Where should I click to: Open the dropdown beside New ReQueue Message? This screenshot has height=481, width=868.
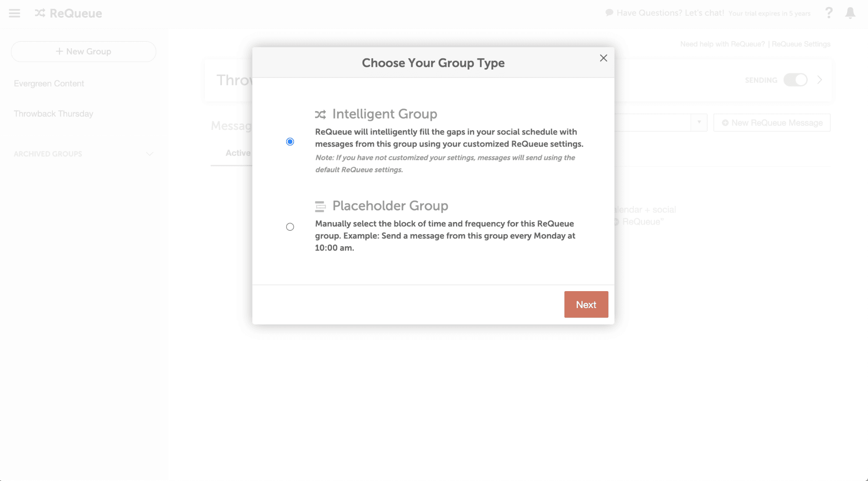[x=699, y=123]
